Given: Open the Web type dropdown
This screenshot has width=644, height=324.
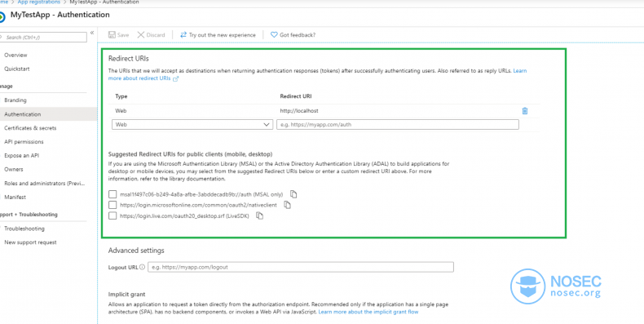Looking at the screenshot, I should [x=192, y=125].
